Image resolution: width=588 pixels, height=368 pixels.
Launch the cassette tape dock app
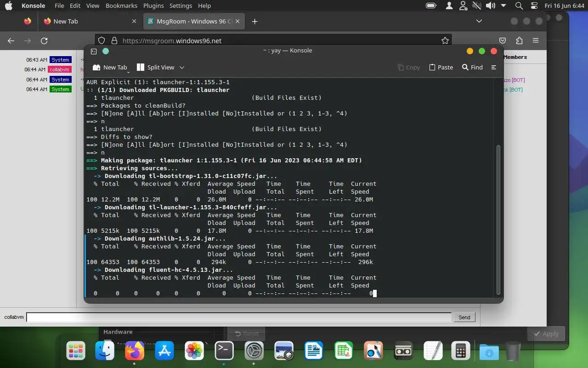click(x=403, y=351)
